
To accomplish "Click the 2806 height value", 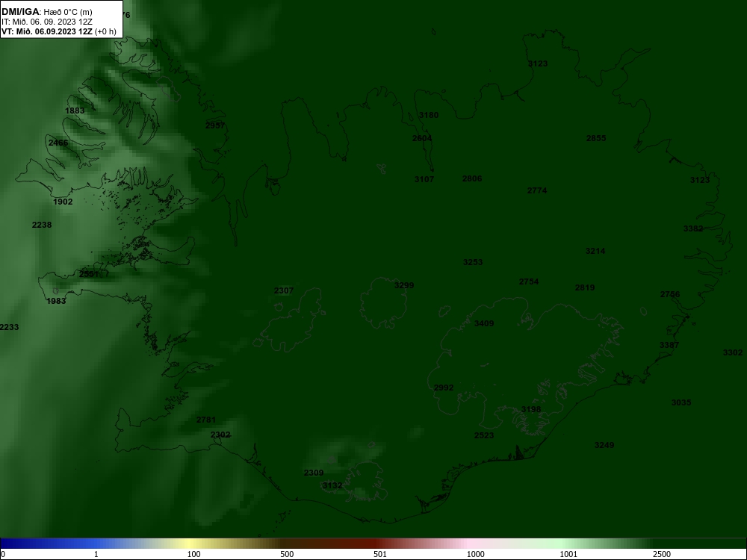I will coord(472,178).
